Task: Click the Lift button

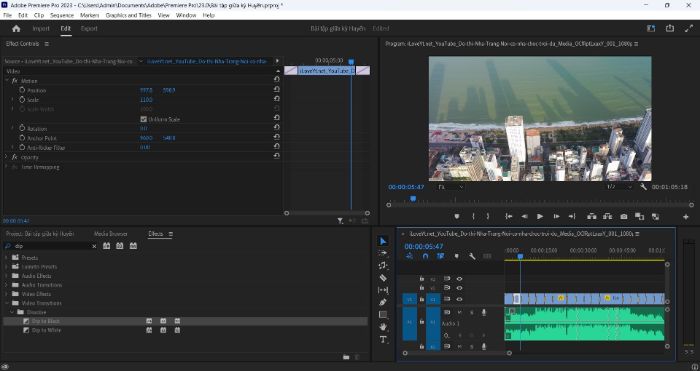Action: tap(592, 216)
